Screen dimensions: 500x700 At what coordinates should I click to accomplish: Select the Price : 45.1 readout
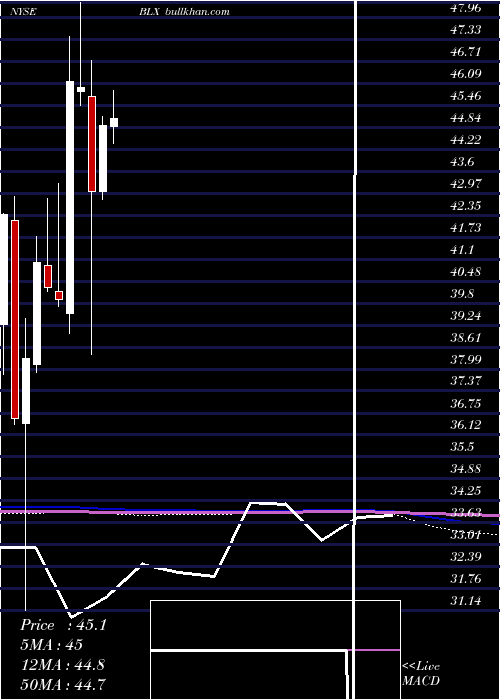pos(63,625)
